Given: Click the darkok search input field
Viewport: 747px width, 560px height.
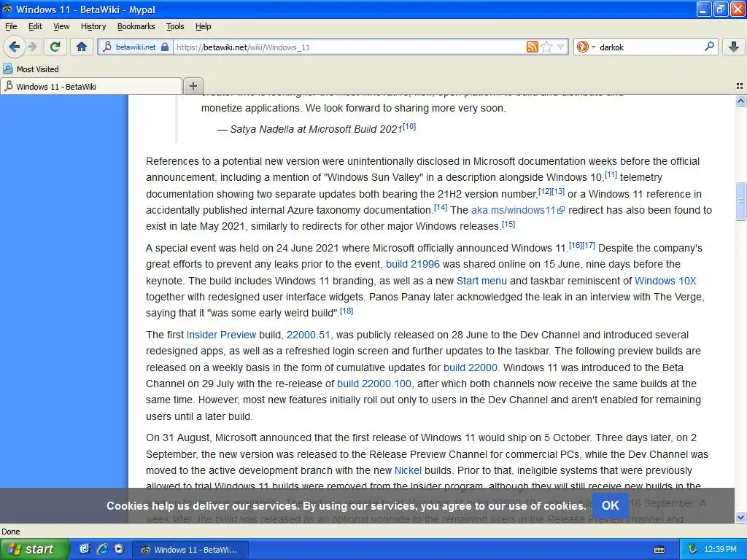Looking at the screenshot, I should click(650, 47).
